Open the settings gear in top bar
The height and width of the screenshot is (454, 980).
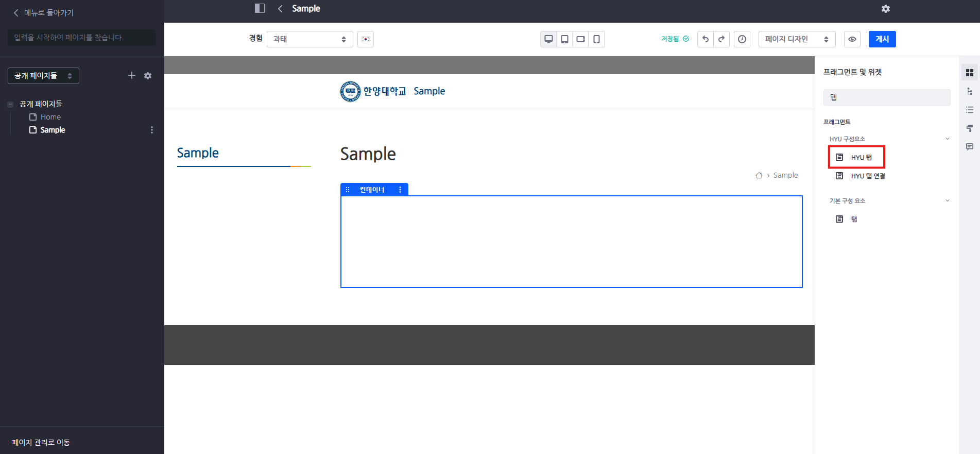pos(886,9)
